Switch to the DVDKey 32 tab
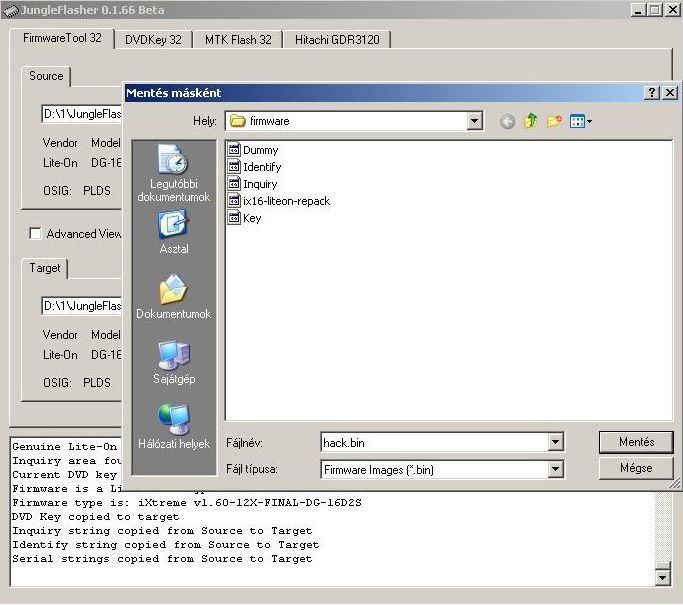Viewport: 683px width, 605px height. click(153, 40)
